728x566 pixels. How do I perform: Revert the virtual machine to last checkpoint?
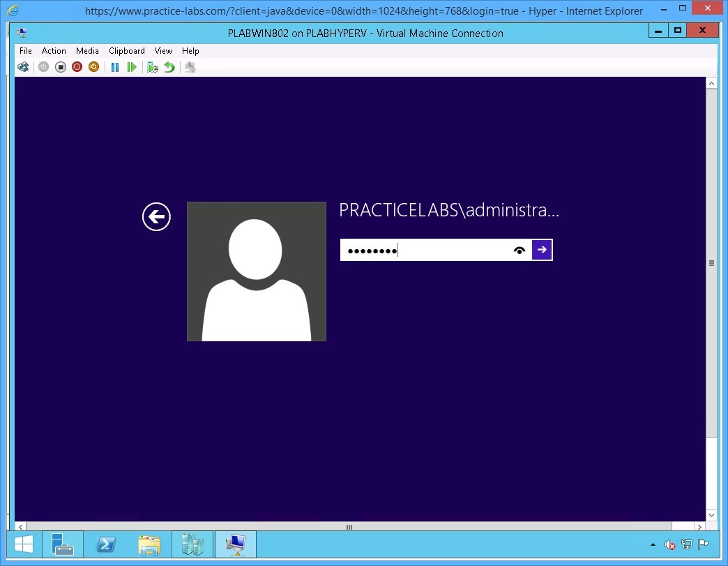pos(169,66)
